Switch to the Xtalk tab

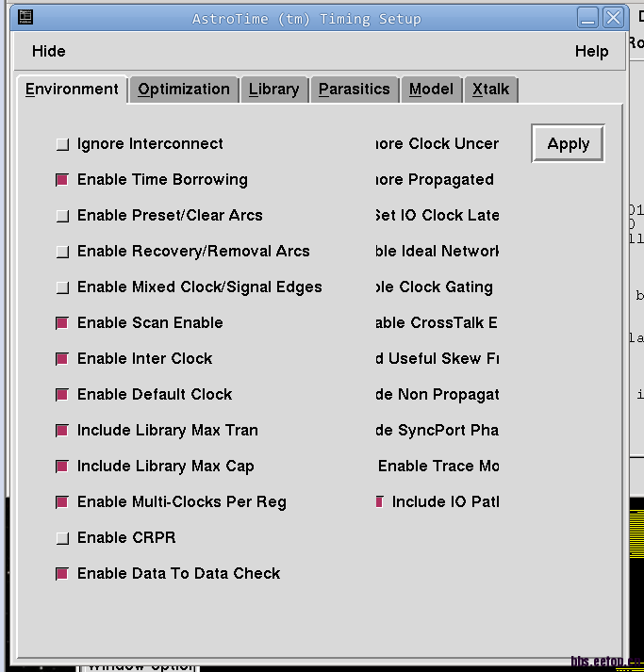tap(490, 90)
